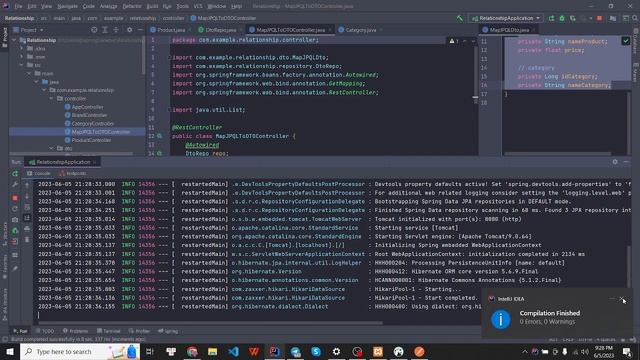The image size is (640, 360).
Task: Click console horizontal scrollbar
Action: [210, 323]
